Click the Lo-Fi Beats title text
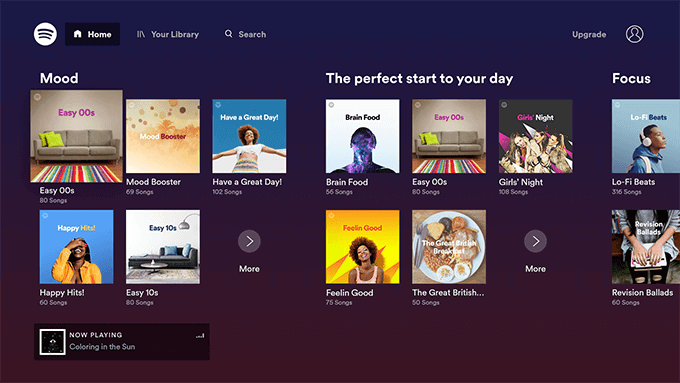The width and height of the screenshot is (680, 383). (634, 182)
